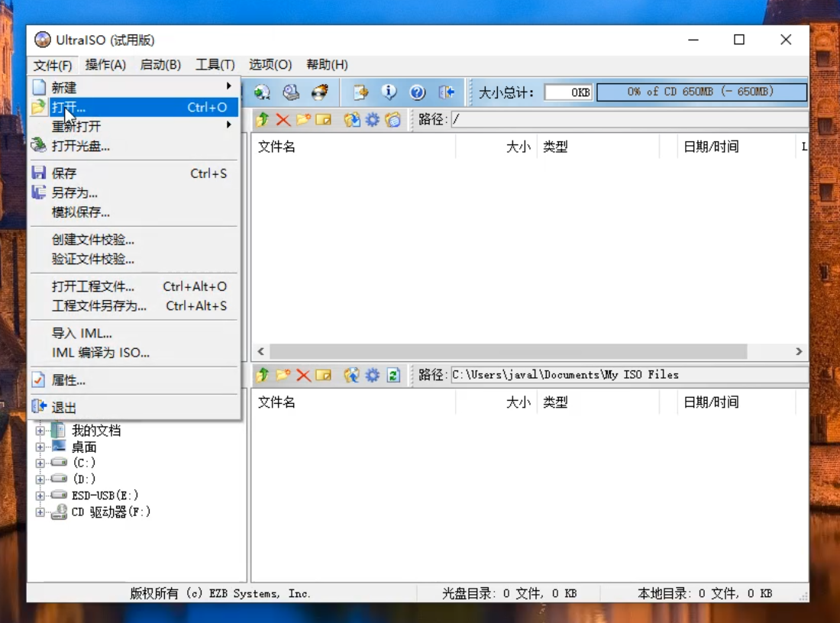This screenshot has width=840, height=623.
Task: Choose 验证文件校验... menu entry
Action: (134, 260)
